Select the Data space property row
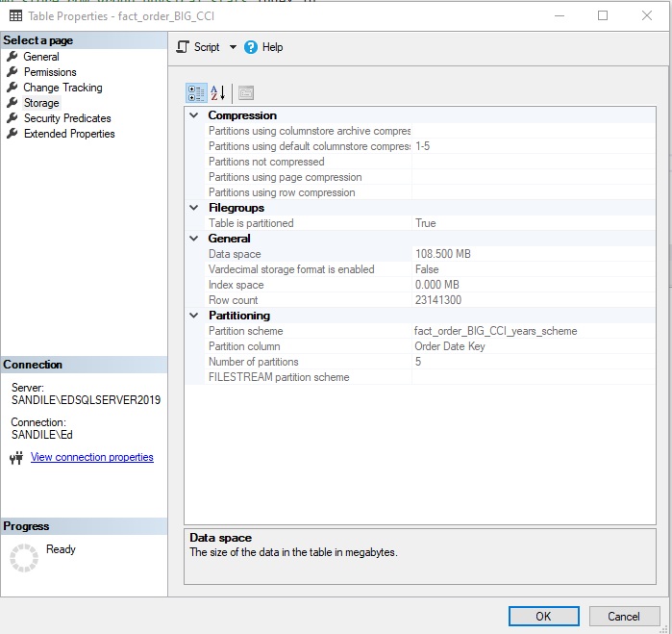The image size is (672, 634). click(430, 254)
